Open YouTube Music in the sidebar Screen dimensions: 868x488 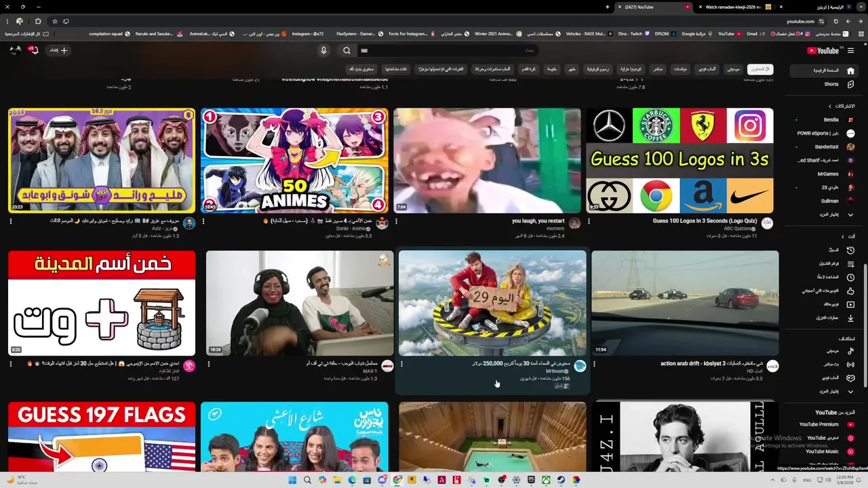pyautogui.click(x=829, y=451)
